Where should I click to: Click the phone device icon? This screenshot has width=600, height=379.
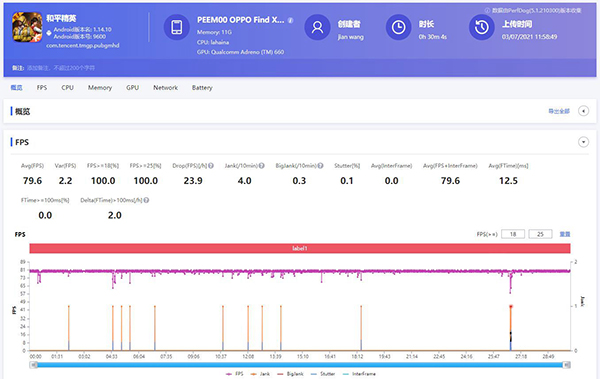pos(177,27)
